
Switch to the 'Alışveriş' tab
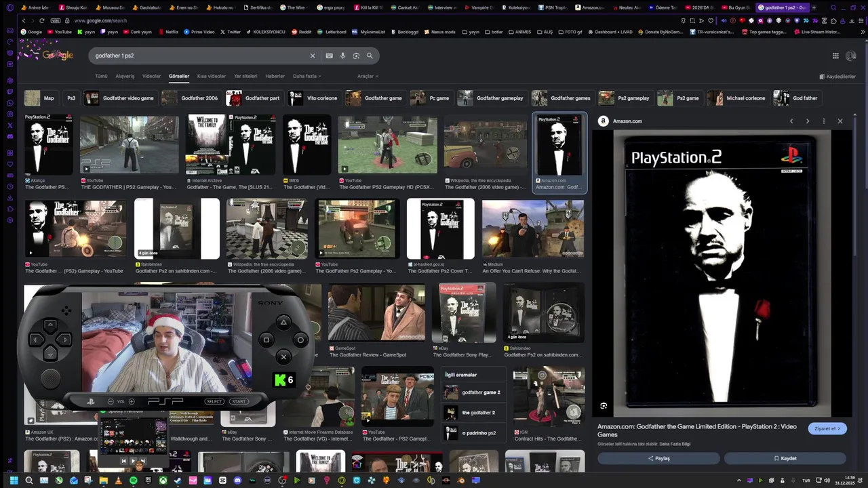(125, 76)
